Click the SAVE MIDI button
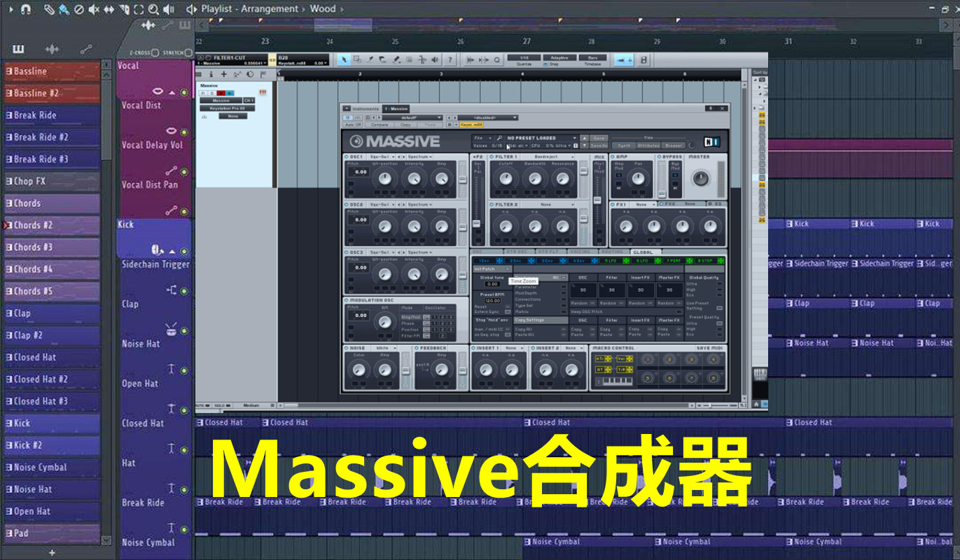Image resolution: width=960 pixels, height=560 pixels. [709, 348]
